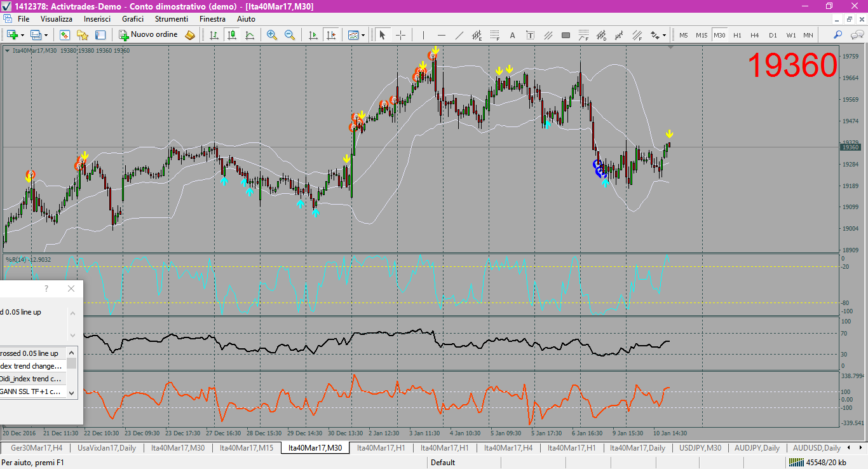Viewport: 868px width, 469px height.
Task: Select 'GANN SSL TF+1' alert list row
Action: click(x=32, y=391)
